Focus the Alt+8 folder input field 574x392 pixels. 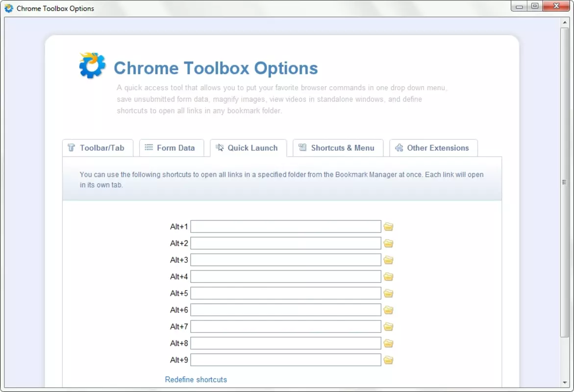286,343
